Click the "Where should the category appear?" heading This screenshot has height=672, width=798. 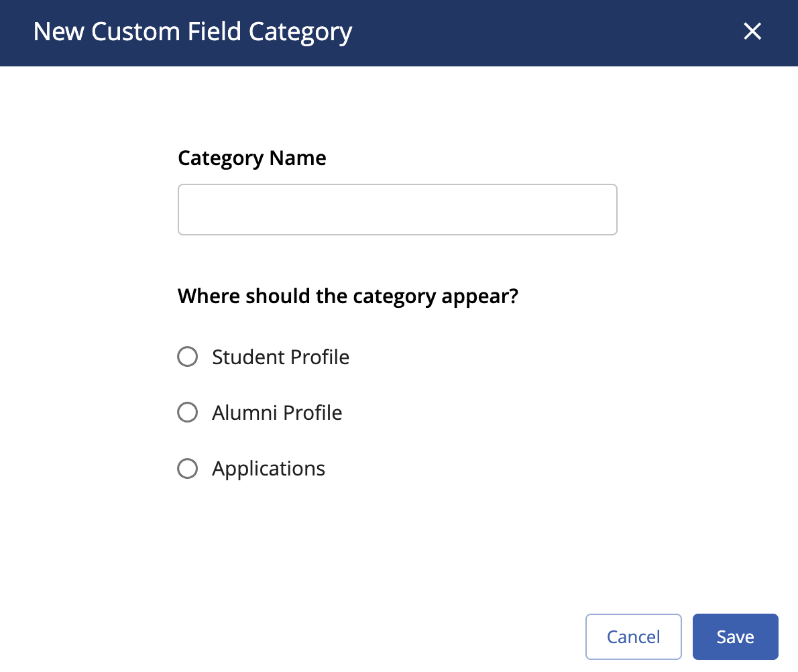tap(347, 296)
